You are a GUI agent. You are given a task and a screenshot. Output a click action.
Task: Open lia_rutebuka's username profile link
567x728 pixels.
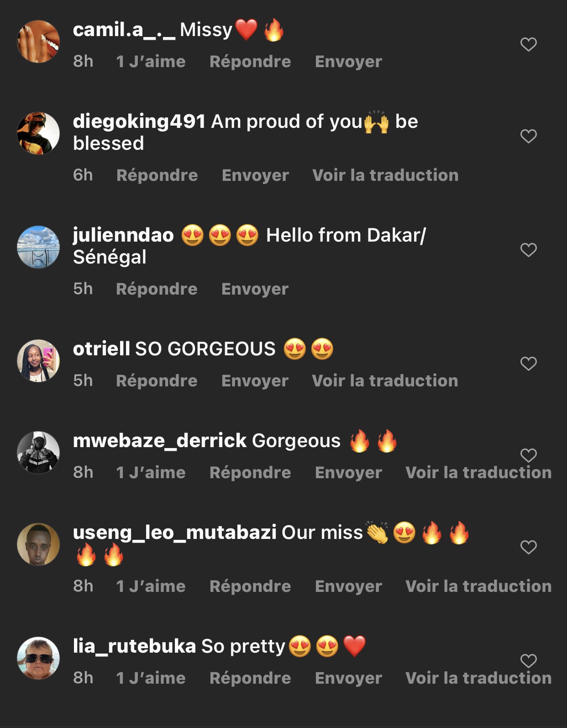pyautogui.click(x=134, y=646)
